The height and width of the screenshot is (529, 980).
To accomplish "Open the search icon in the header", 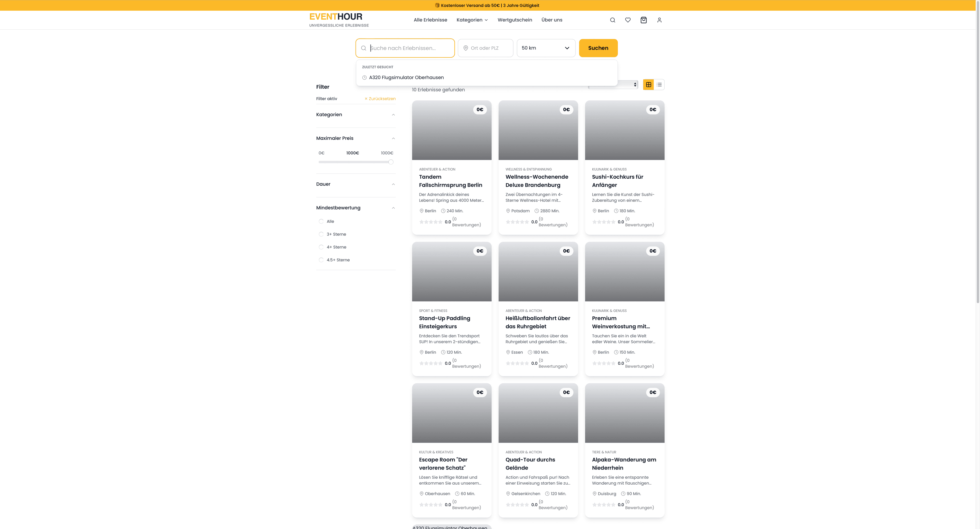I will tap(612, 20).
